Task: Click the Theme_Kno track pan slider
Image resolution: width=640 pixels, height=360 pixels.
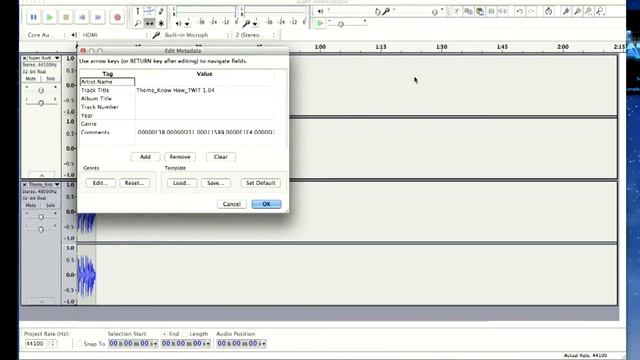Action: click(x=41, y=230)
